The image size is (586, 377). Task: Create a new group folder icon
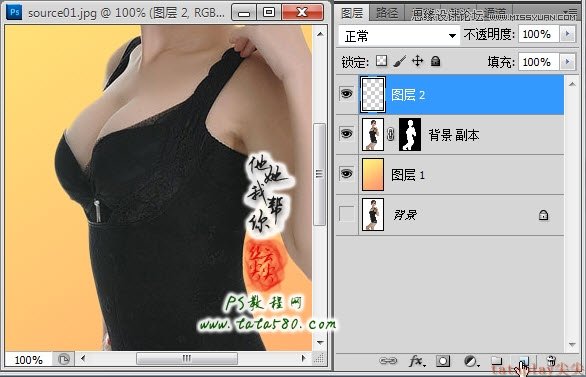[496, 361]
